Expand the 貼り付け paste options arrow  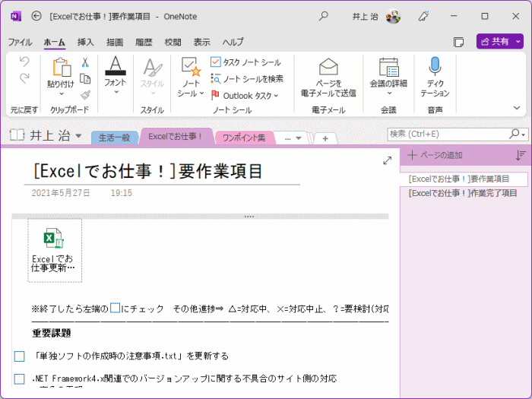click(62, 93)
